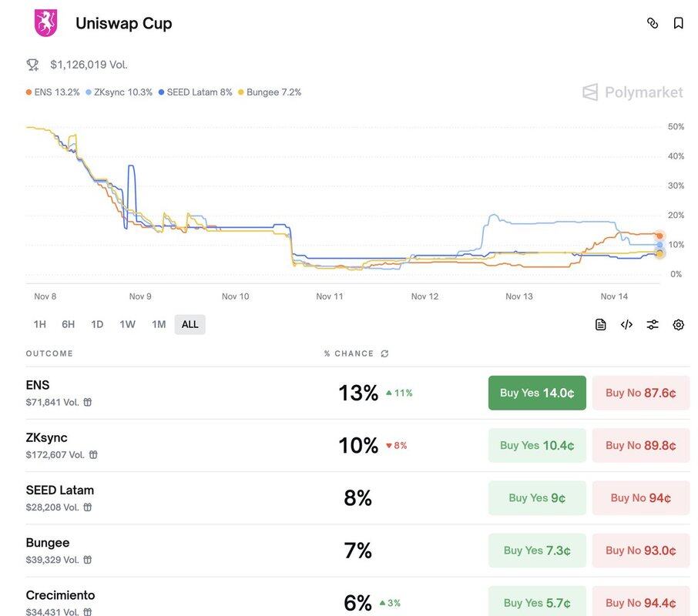The image size is (698, 616).
Task: Buy No on ZKsync at 89.8¢
Action: tap(640, 446)
